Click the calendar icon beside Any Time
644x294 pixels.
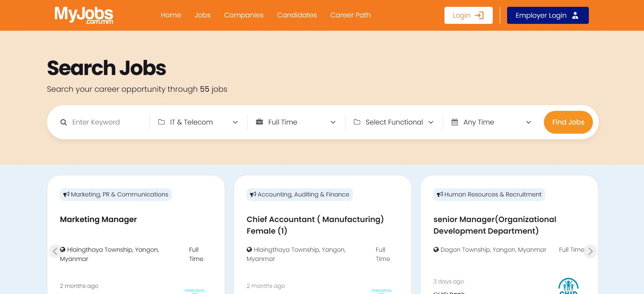pos(455,122)
